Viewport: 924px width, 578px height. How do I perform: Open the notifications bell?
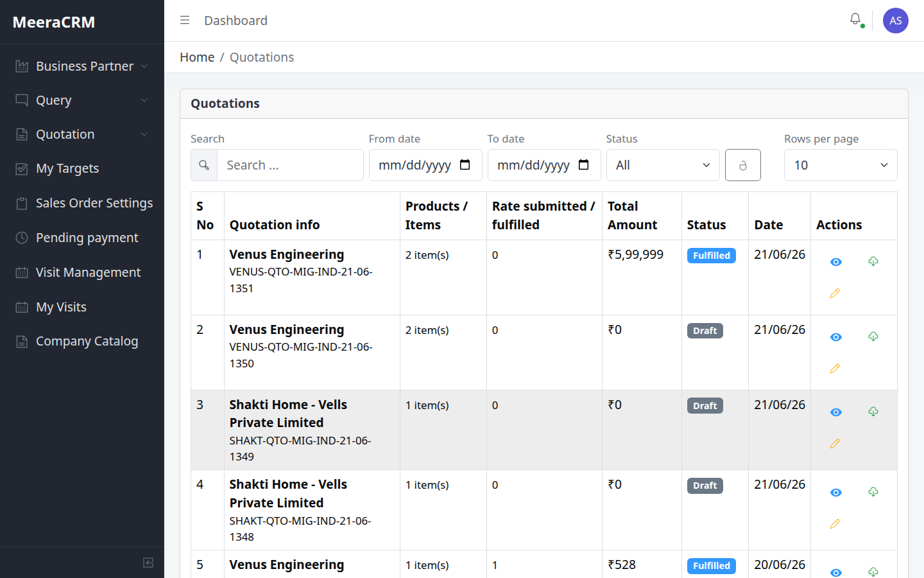click(x=855, y=20)
